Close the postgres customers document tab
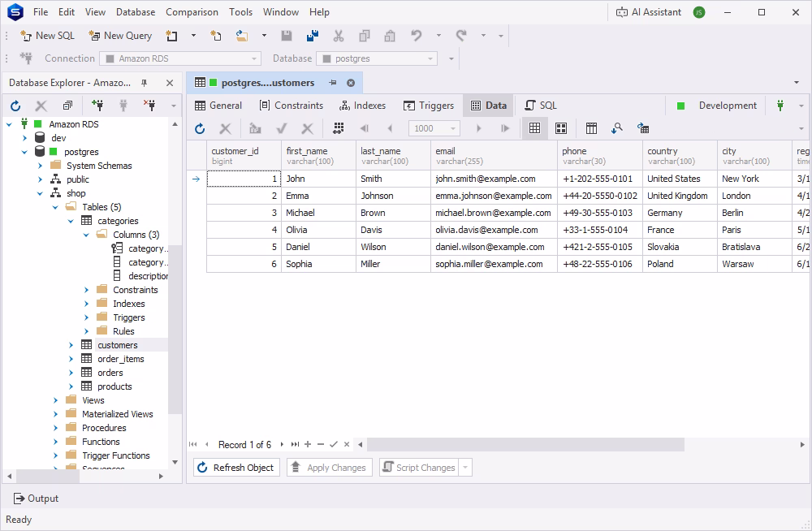This screenshot has width=812, height=531. [x=351, y=83]
